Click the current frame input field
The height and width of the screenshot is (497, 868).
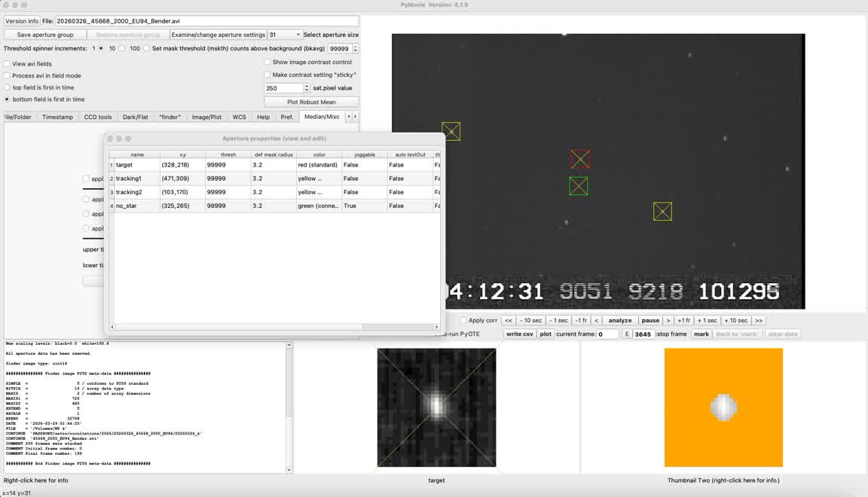click(608, 334)
